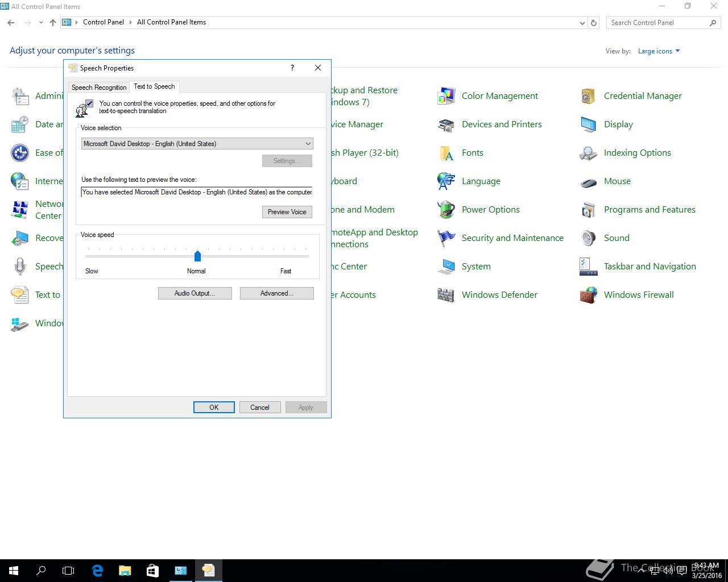The width and height of the screenshot is (728, 582).
Task: Click the Recovery icon
Action: [20, 238]
